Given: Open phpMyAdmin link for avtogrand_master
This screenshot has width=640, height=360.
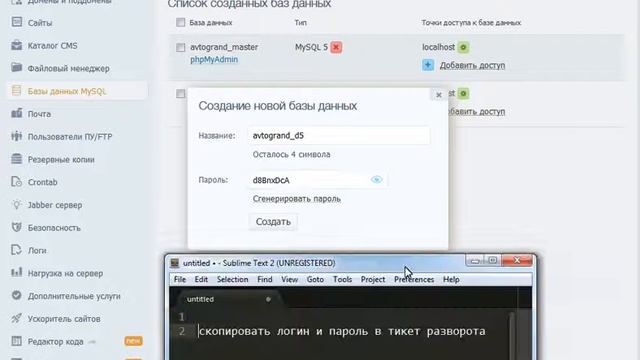Looking at the screenshot, I should [x=214, y=60].
